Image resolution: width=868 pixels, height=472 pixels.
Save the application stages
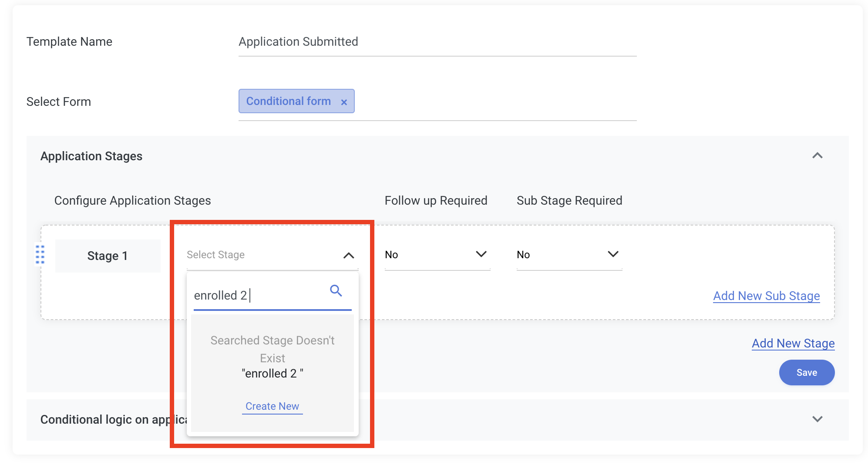807,373
